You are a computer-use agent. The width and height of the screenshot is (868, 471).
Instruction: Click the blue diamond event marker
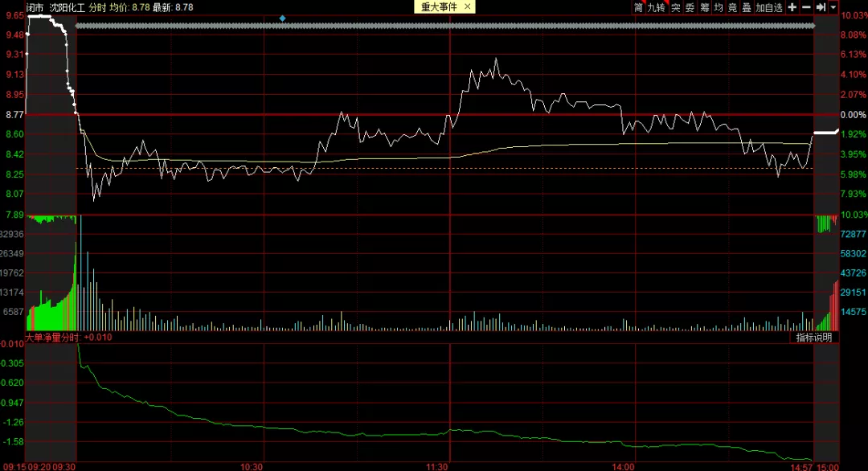tap(282, 18)
